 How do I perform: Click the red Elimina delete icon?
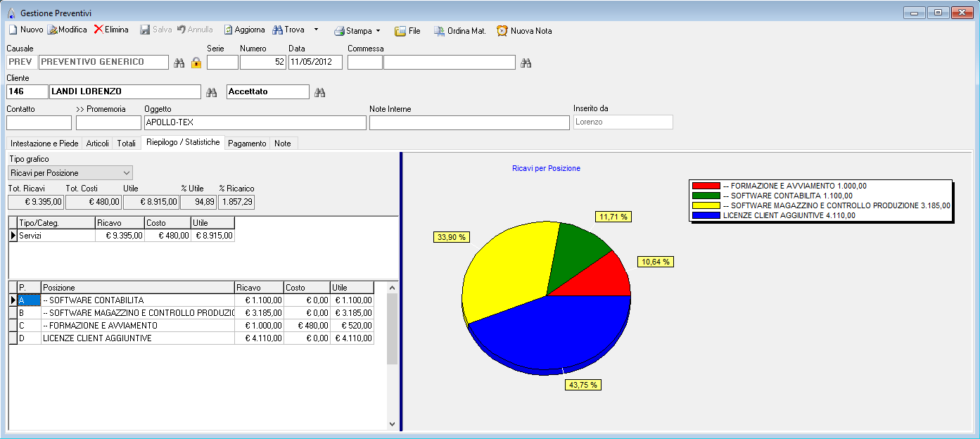99,30
